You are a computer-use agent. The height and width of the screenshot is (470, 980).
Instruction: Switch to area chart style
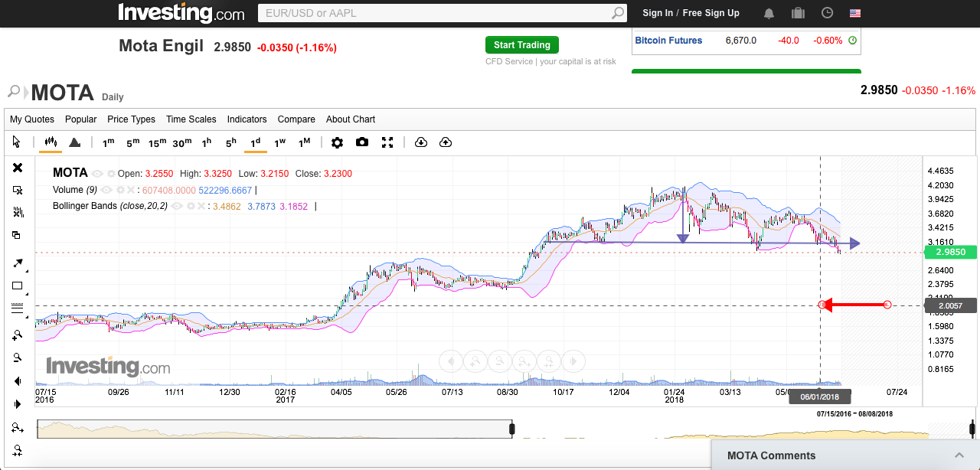pos(74,142)
